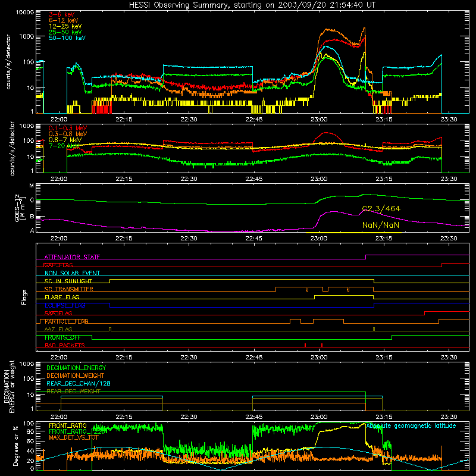Select the 6-12 keV legend label
Image resolution: width=476 pixels, height=476 pixels.
pos(64,20)
